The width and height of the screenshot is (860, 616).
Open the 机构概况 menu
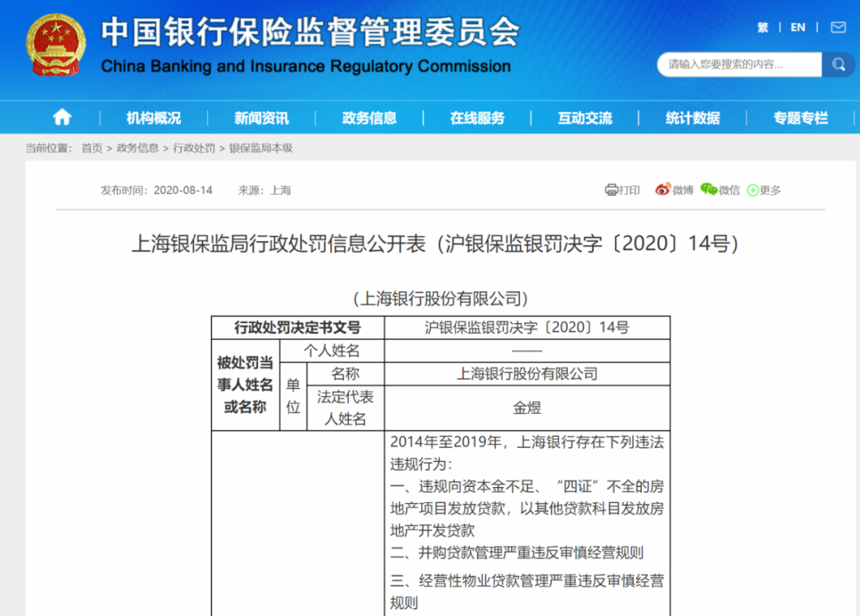point(154,118)
